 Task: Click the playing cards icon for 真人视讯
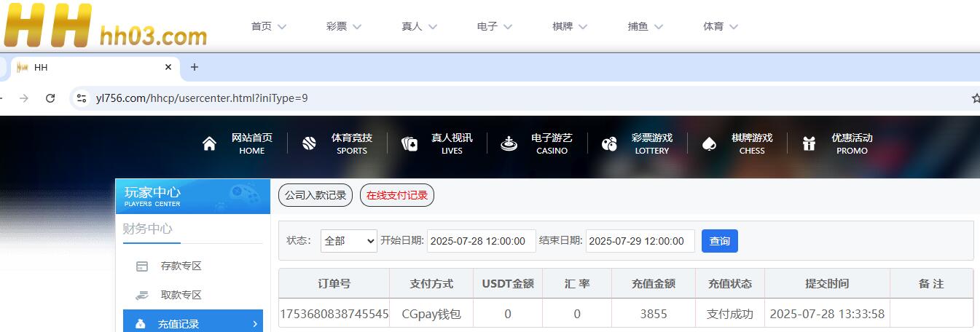tap(409, 144)
